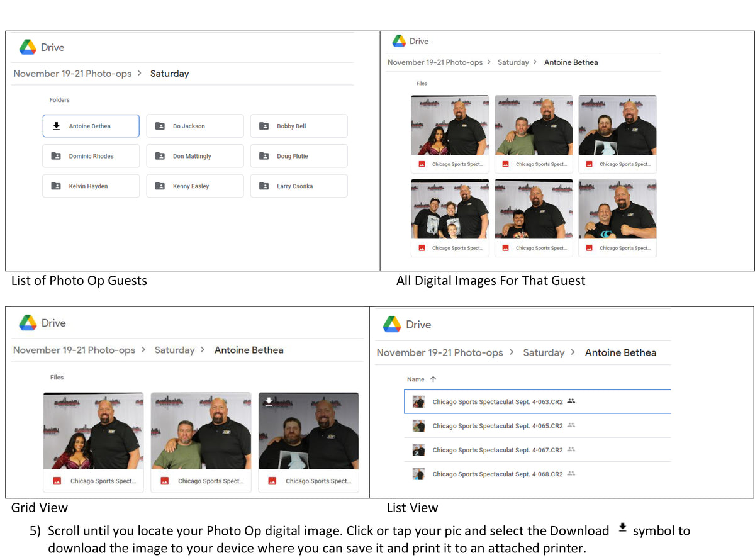Reverse sort direction using arrow beside Name
The image size is (755, 560).
(x=433, y=379)
